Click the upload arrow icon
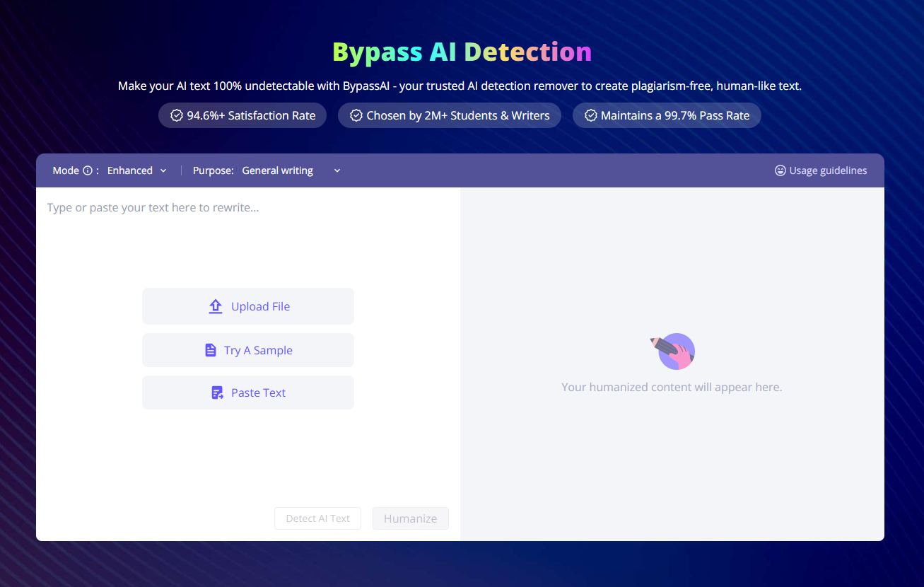Screen dimensions: 924x587 tap(216, 306)
